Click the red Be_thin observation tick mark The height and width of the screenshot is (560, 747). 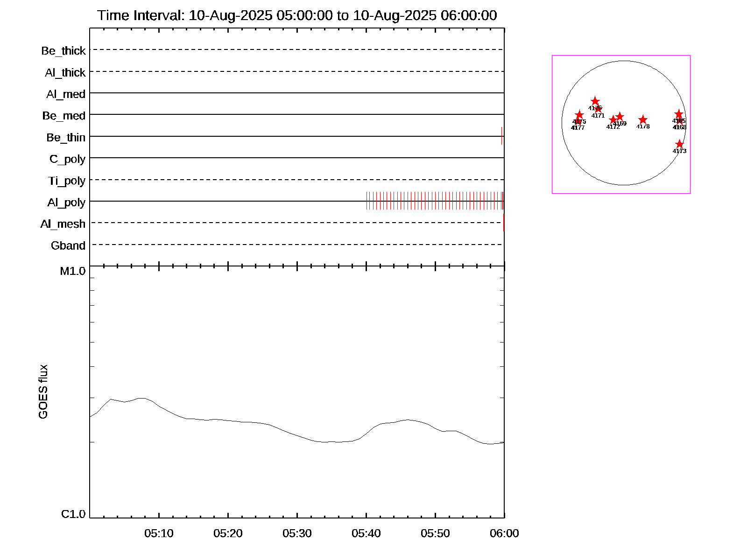click(x=501, y=136)
